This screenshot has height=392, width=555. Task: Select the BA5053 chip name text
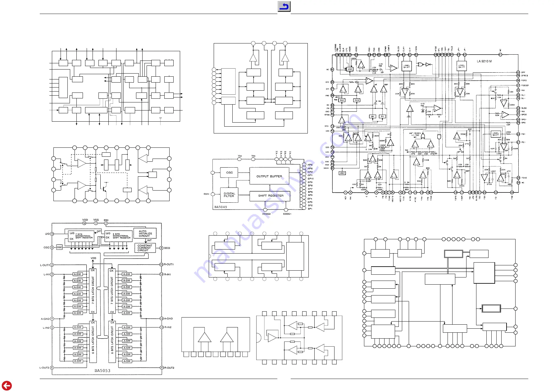(x=102, y=371)
